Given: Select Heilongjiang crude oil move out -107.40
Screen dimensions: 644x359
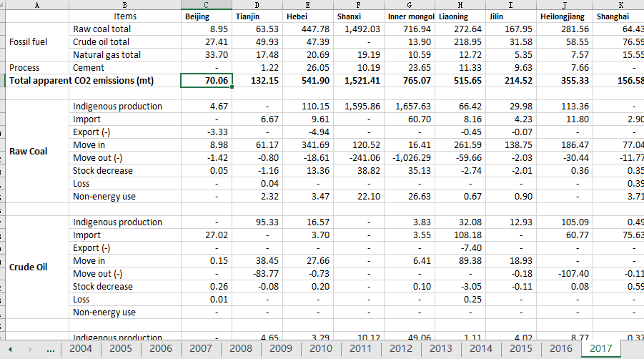Looking at the screenshot, I should 565,274.
